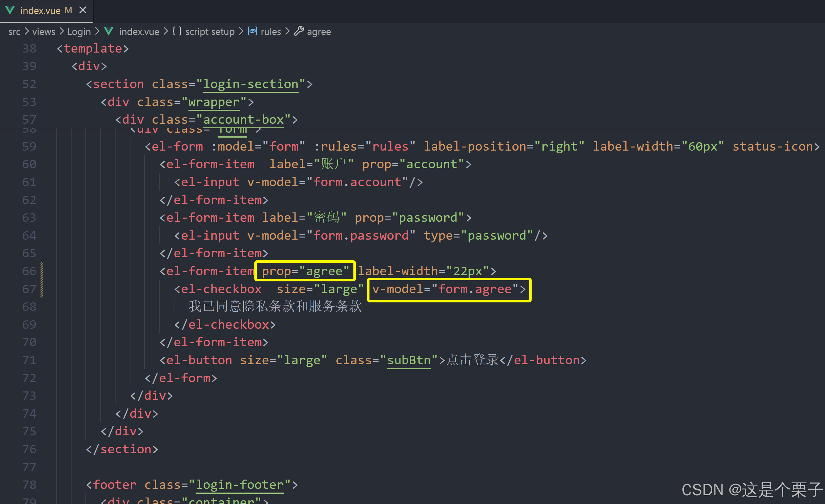The width and height of the screenshot is (825, 504).
Task: Open the src breadcrumb segment
Action: 15,32
